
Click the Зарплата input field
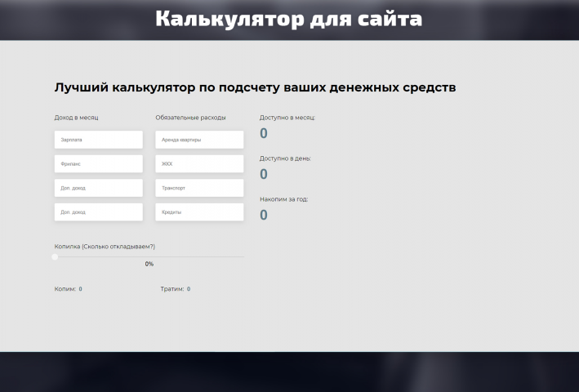point(99,140)
